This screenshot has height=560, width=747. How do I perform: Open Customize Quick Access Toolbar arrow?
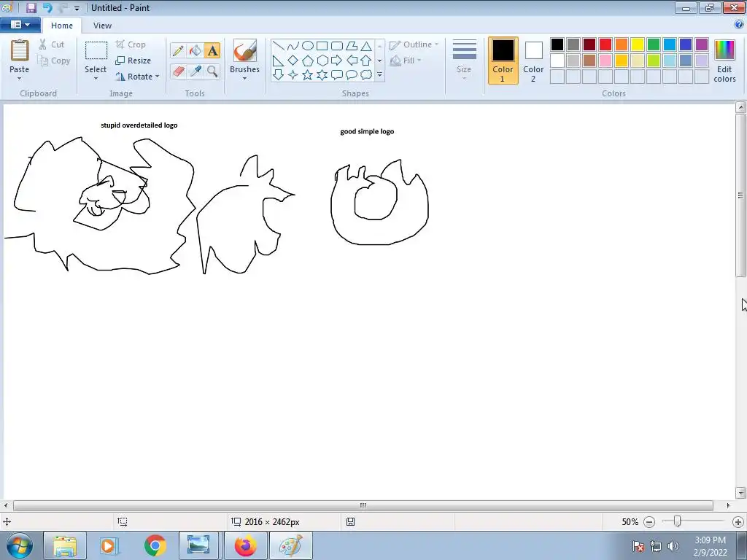coord(77,8)
